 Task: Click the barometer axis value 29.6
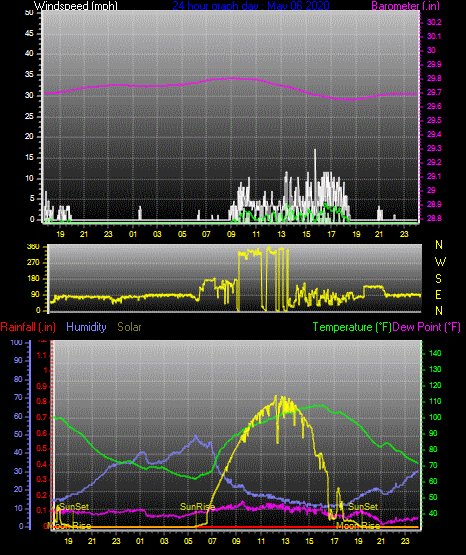tap(434, 106)
